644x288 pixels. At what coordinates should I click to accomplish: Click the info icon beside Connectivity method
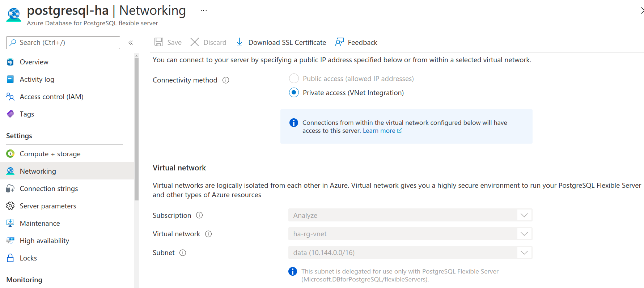tap(226, 80)
